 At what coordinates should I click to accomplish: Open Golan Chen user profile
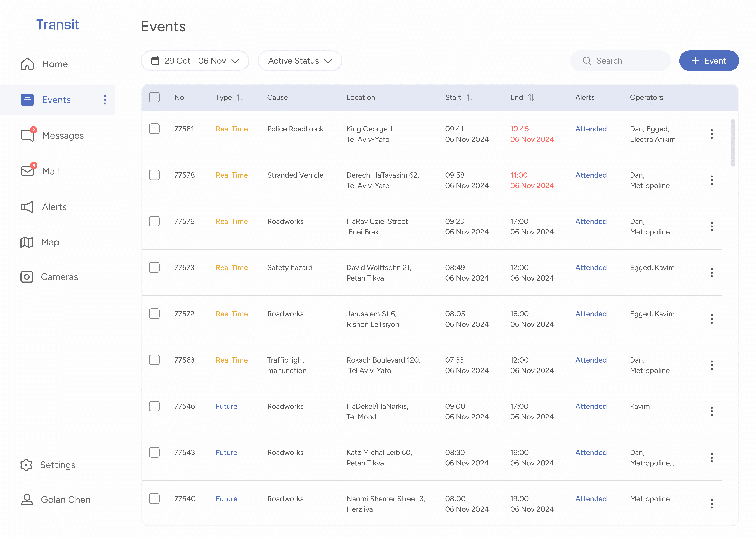click(65, 499)
